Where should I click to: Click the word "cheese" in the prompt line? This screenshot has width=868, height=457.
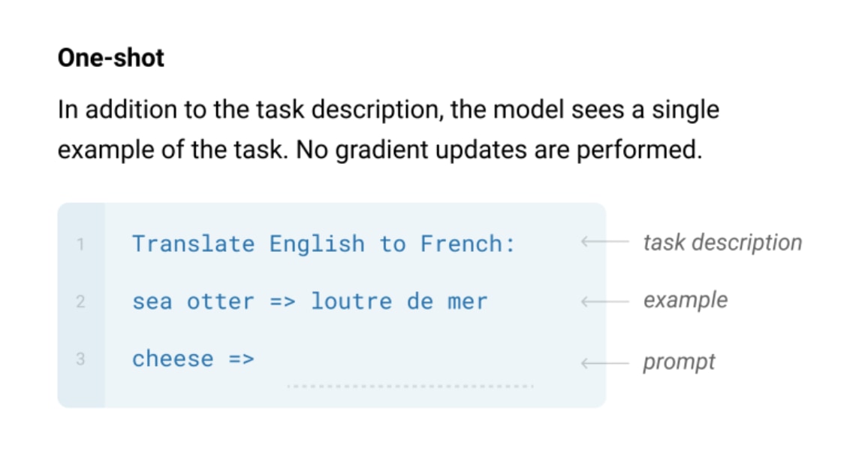coord(173,359)
